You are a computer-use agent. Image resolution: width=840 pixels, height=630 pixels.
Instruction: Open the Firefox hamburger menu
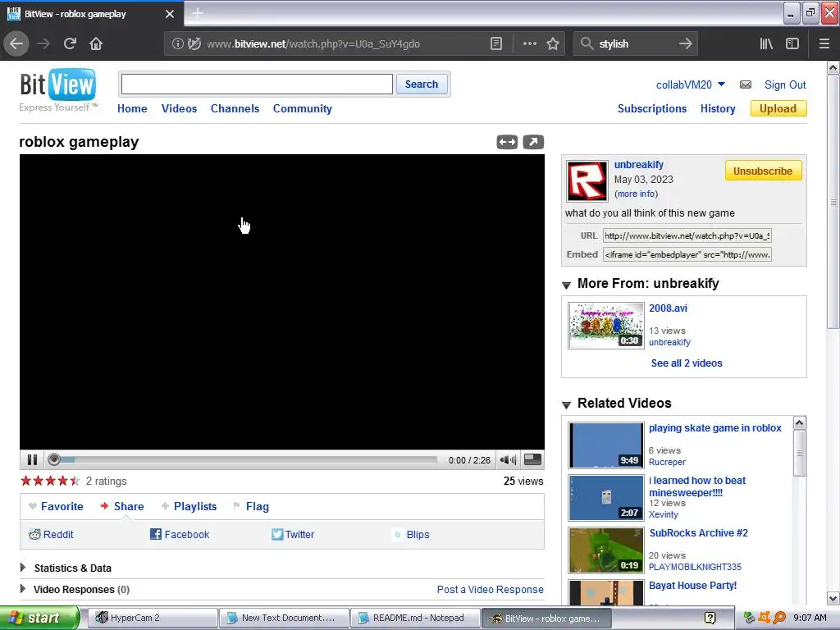pyautogui.click(x=824, y=44)
